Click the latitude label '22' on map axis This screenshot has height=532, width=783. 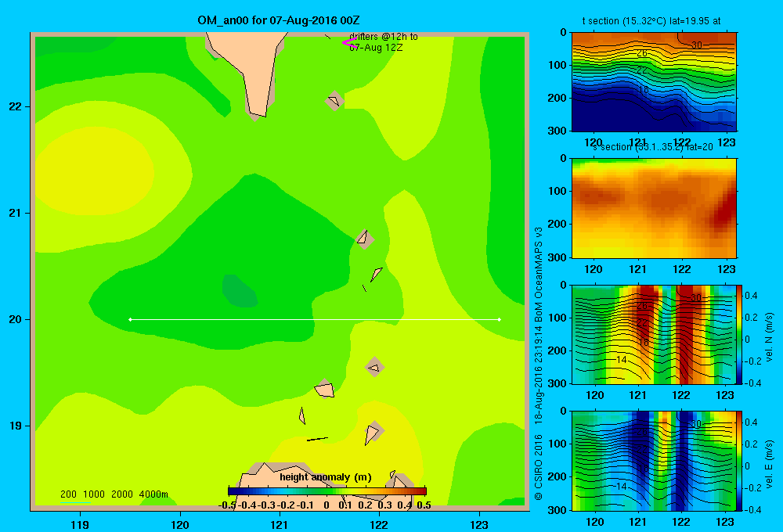16,106
